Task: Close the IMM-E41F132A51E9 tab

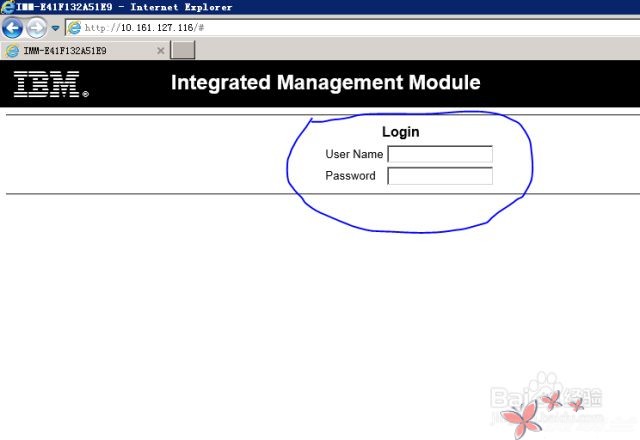Action: [x=161, y=51]
